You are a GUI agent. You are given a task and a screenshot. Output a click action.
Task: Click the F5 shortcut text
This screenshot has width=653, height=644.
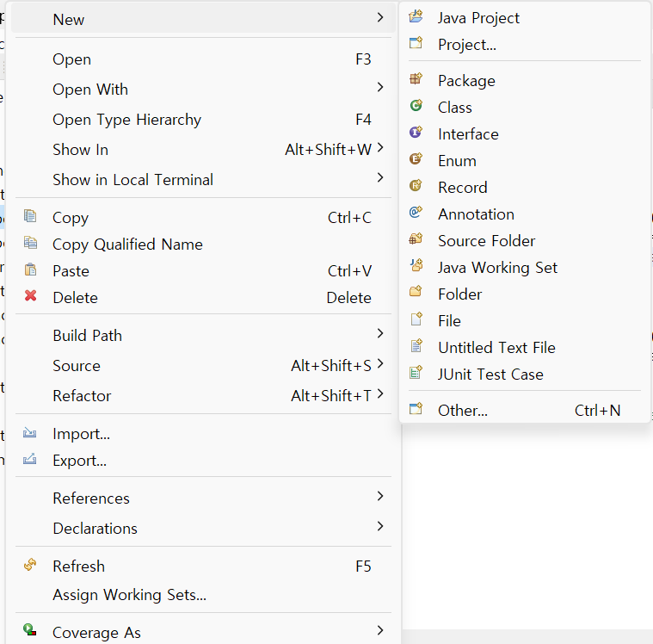[x=363, y=566]
